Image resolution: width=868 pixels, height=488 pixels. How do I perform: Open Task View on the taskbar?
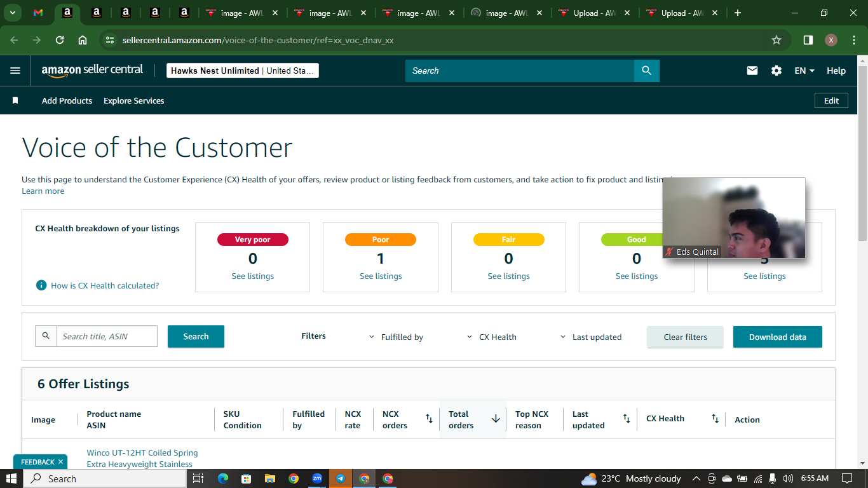(x=198, y=478)
